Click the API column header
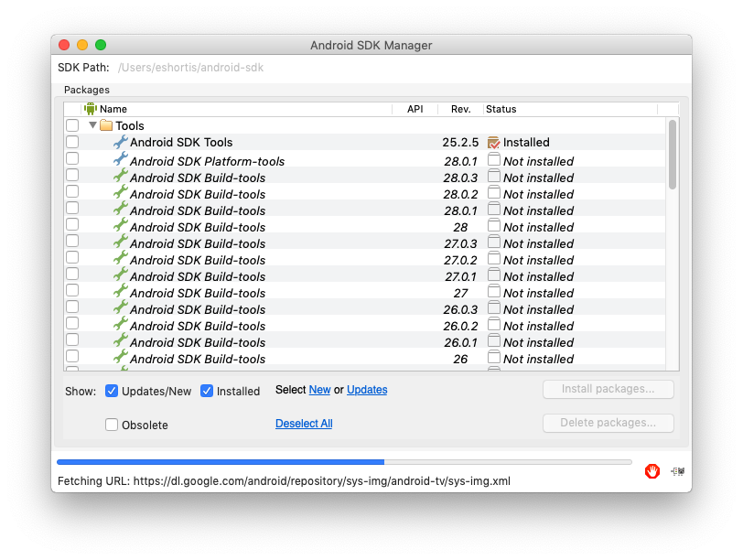This screenshot has width=743, height=560. pyautogui.click(x=415, y=109)
